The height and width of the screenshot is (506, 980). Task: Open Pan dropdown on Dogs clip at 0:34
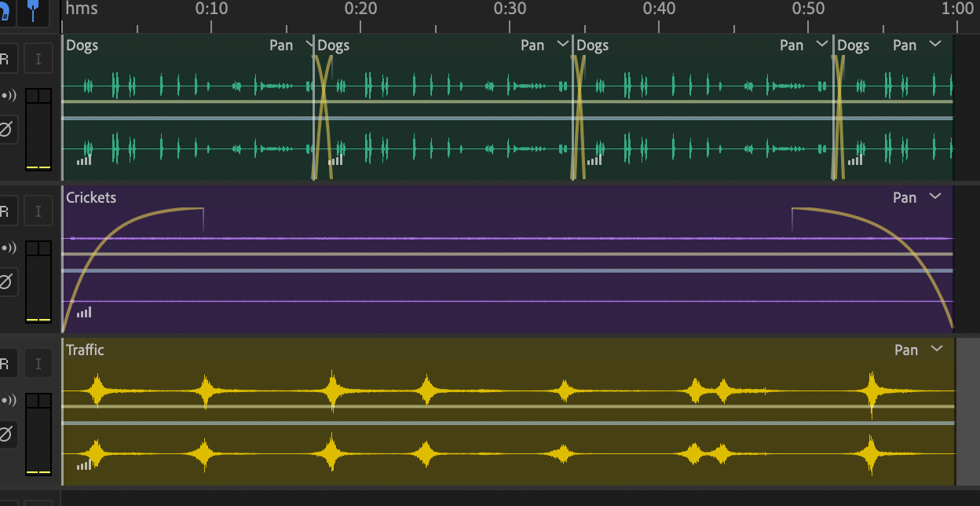point(821,45)
